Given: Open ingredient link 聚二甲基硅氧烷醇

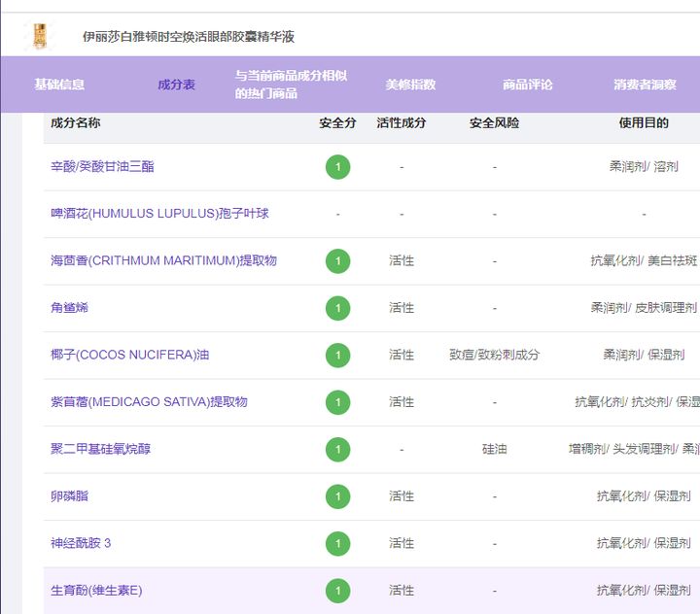Looking at the screenshot, I should click(x=100, y=449).
